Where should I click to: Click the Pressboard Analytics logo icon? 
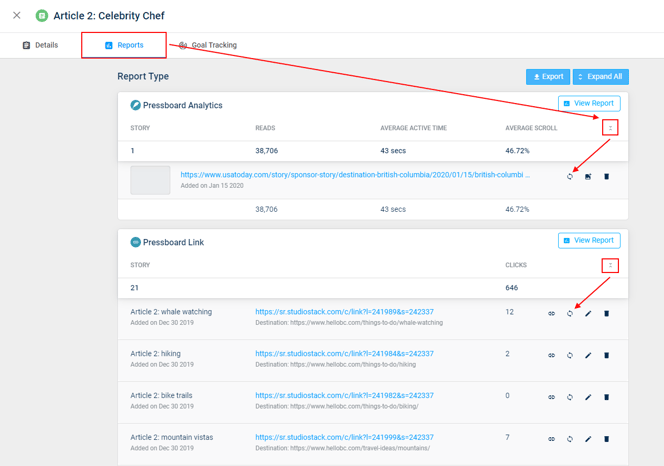136,105
